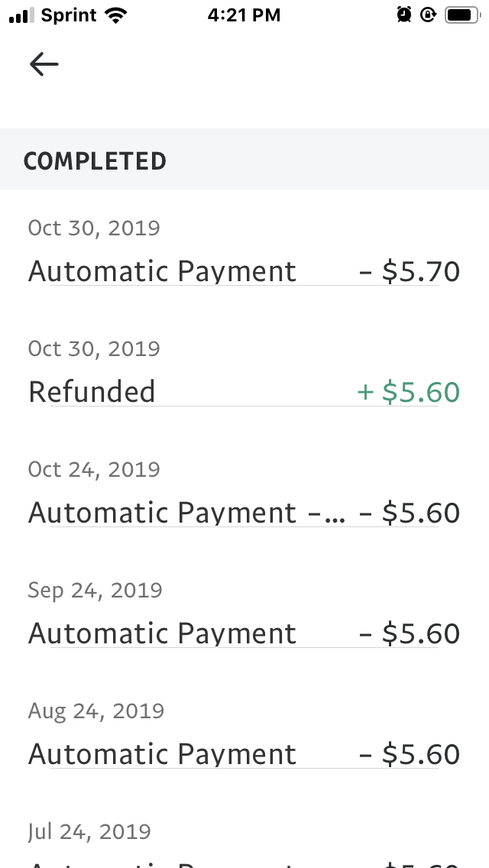Tap the Sep 24, 2019 date label
The width and height of the screenshot is (489, 868).
click(96, 590)
